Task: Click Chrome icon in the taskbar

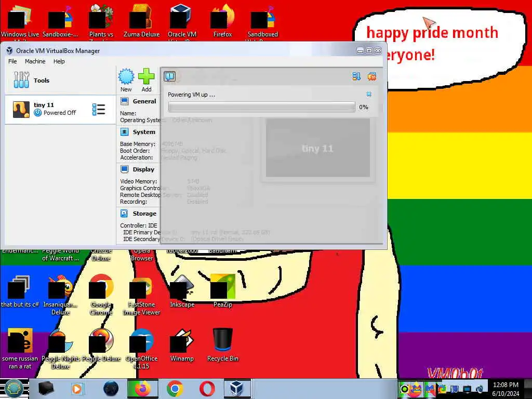Action: click(x=175, y=389)
